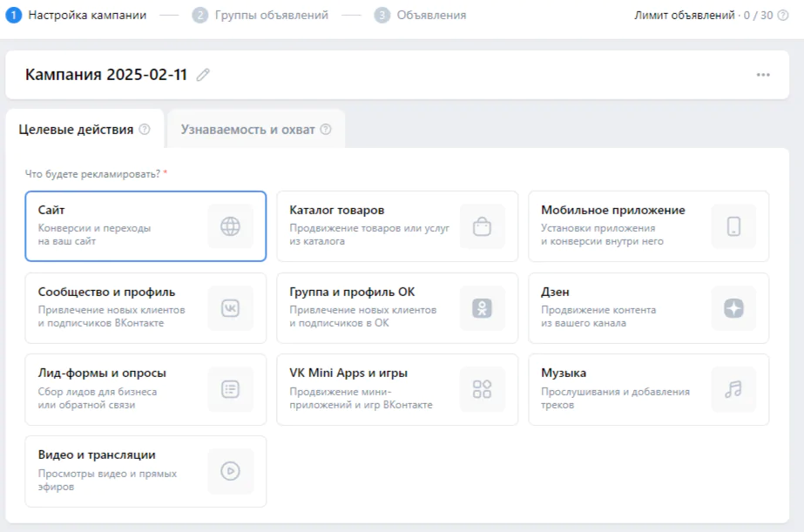The image size is (804, 532).
Task: Switch to Целевые действия tab
Action: pyautogui.click(x=84, y=129)
